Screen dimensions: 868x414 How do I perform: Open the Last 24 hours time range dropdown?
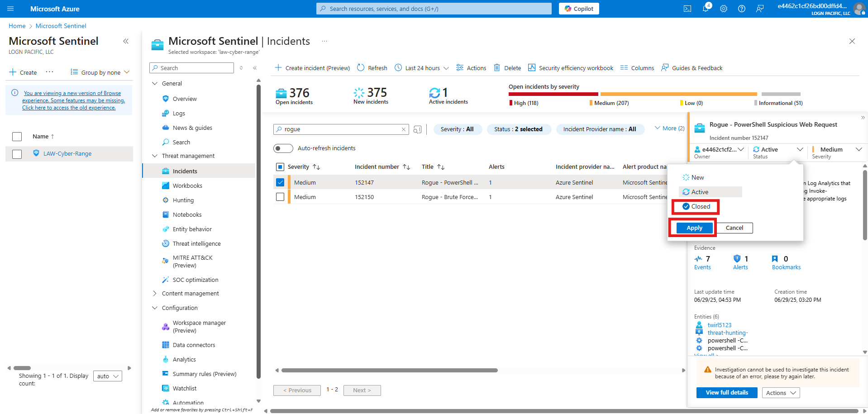422,68
